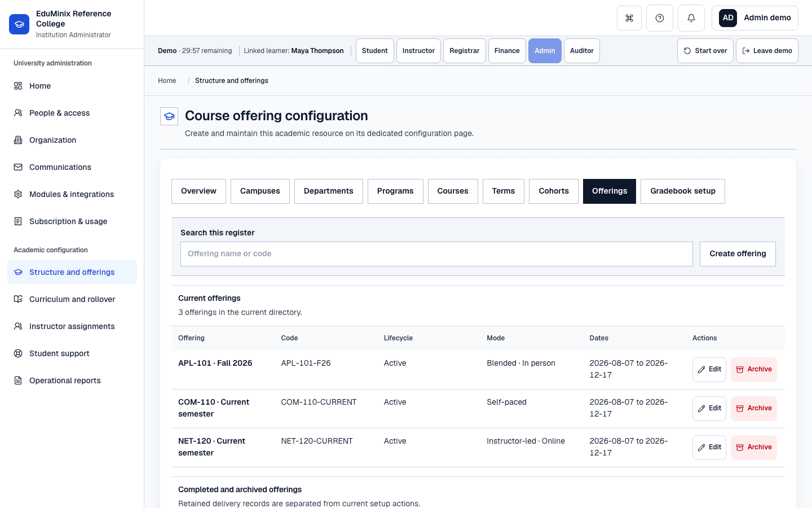The image size is (812, 508).
Task: Click the AD avatar badge
Action: click(728, 18)
